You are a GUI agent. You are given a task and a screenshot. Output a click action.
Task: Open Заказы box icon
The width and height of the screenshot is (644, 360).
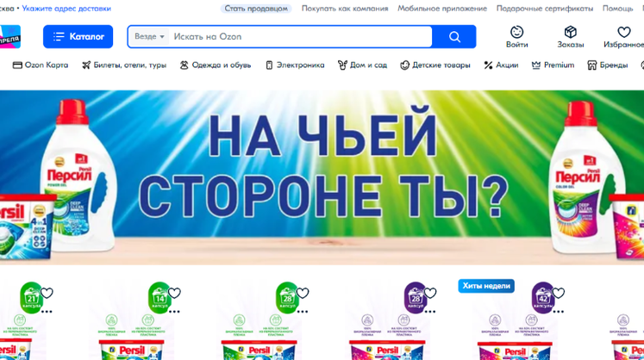pos(571,32)
